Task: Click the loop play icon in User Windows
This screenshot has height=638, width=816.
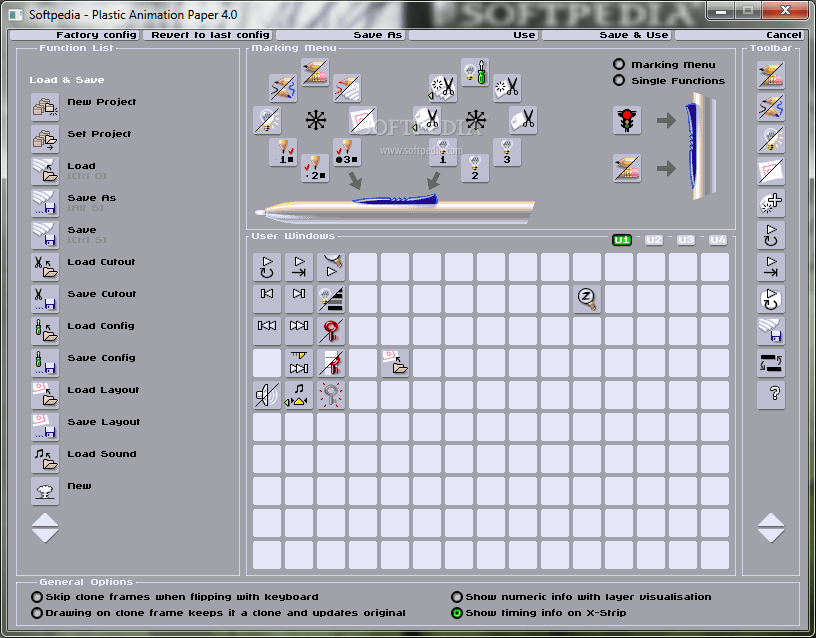Action: click(267, 267)
